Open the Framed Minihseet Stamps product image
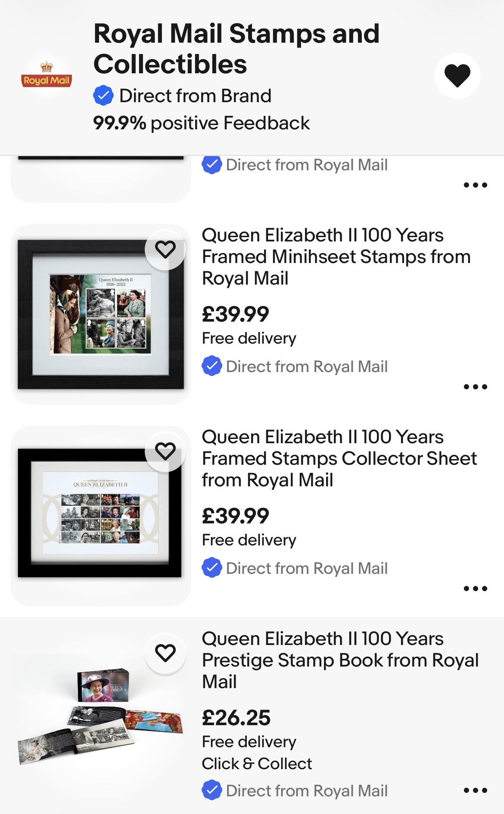The height and width of the screenshot is (814, 504). click(x=100, y=315)
